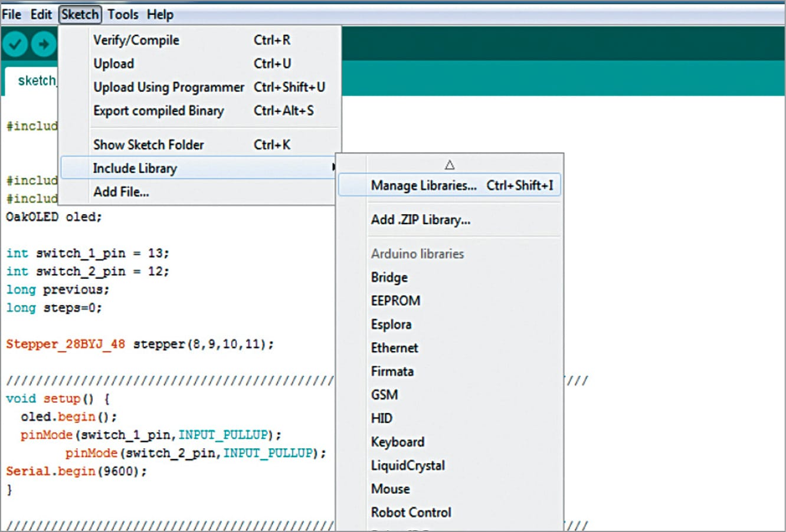Select Verify/Compile from Sketch menu
The width and height of the screenshot is (786, 532).
coord(136,40)
